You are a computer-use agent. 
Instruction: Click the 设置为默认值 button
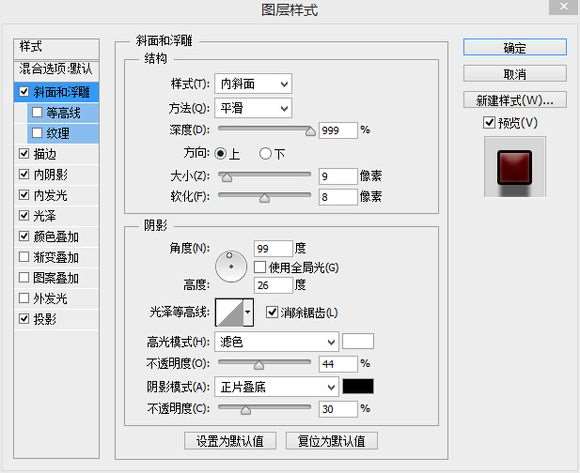point(230,440)
